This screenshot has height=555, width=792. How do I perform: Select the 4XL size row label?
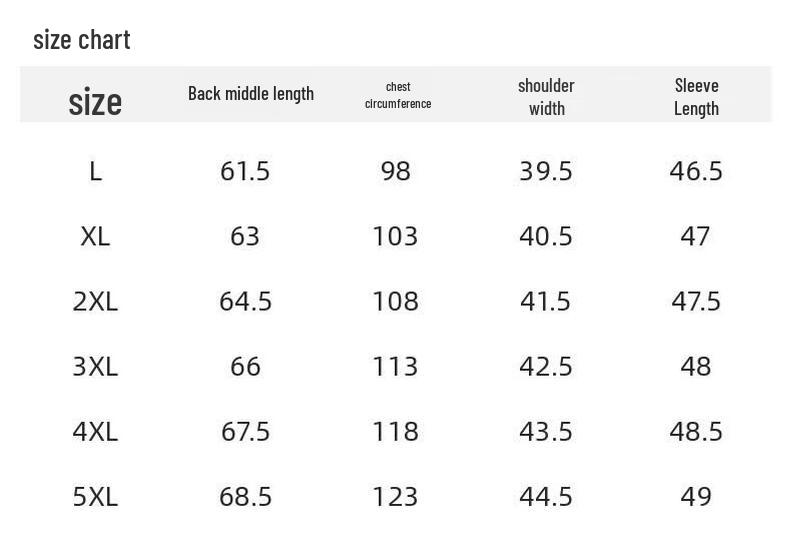coord(95,431)
